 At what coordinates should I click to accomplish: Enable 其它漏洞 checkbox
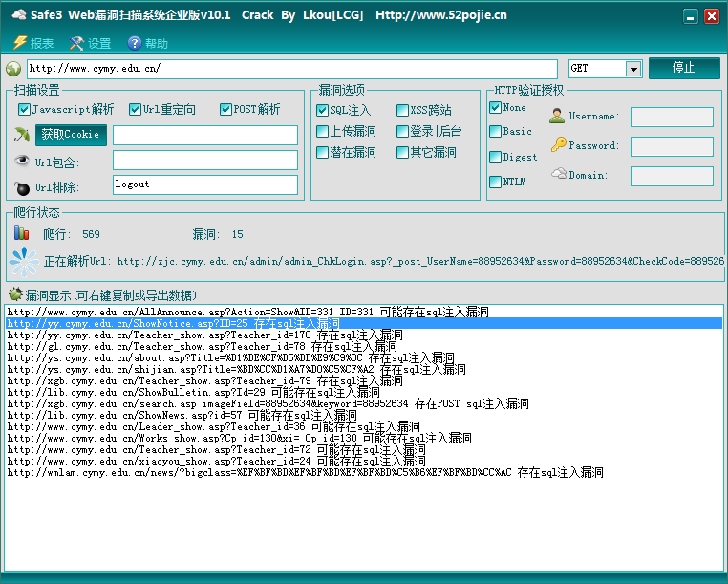pos(402,152)
